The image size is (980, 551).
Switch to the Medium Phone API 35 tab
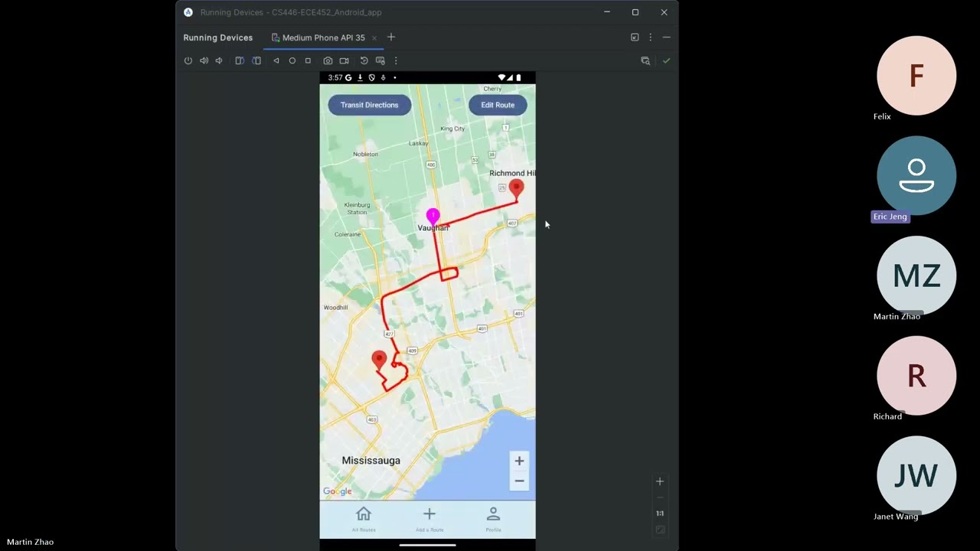click(323, 37)
